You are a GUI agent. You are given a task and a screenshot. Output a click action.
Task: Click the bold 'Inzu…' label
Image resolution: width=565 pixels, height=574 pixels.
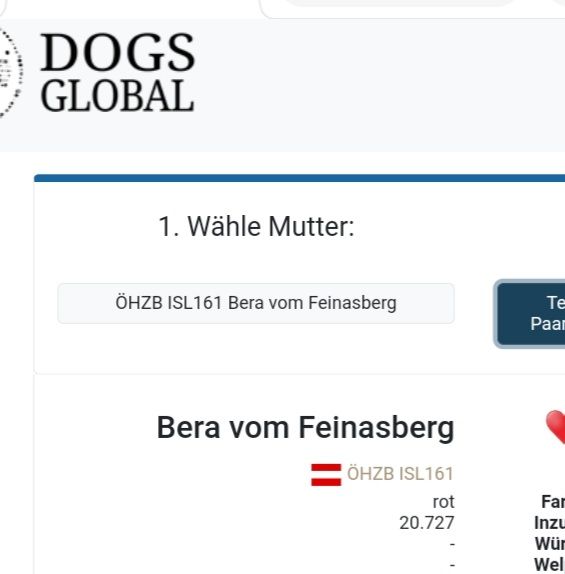click(549, 523)
